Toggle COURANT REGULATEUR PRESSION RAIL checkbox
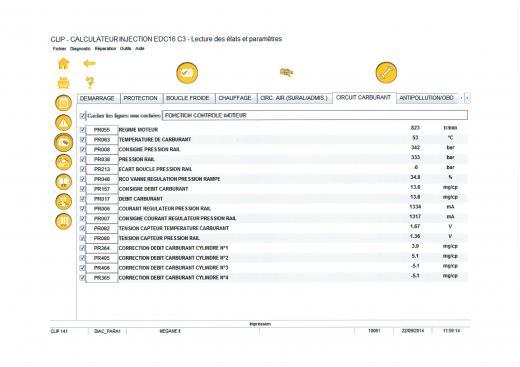 coord(83,209)
